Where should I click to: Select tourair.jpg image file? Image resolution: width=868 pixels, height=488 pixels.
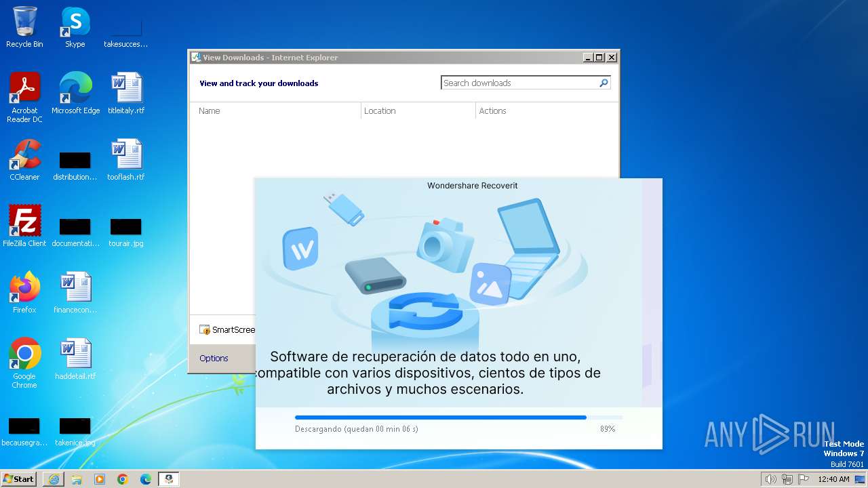[x=126, y=232]
